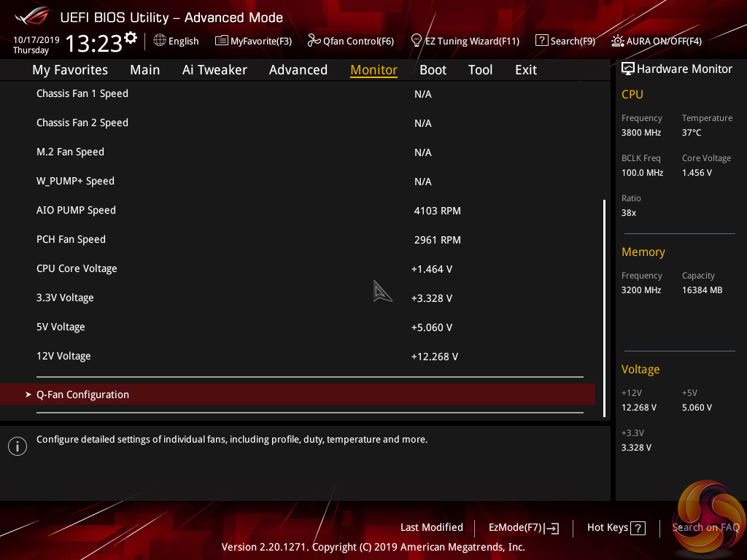
Task: Select English language option
Action: tap(183, 42)
